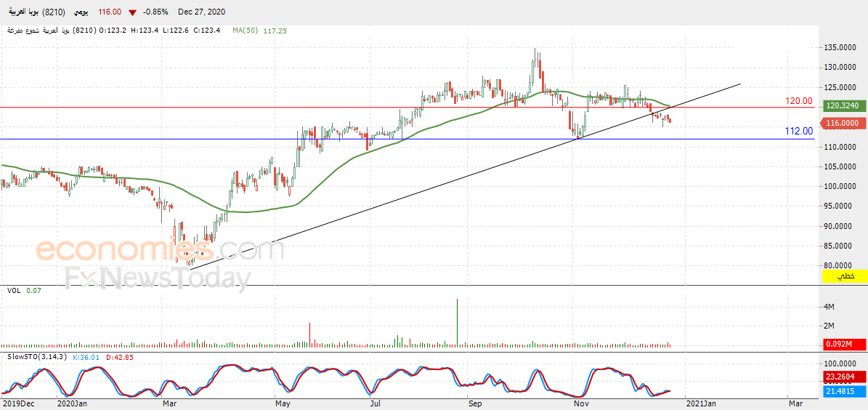The height and width of the screenshot is (410, 868).
Task: Click the red 0.092M volume tag
Action: (845, 344)
